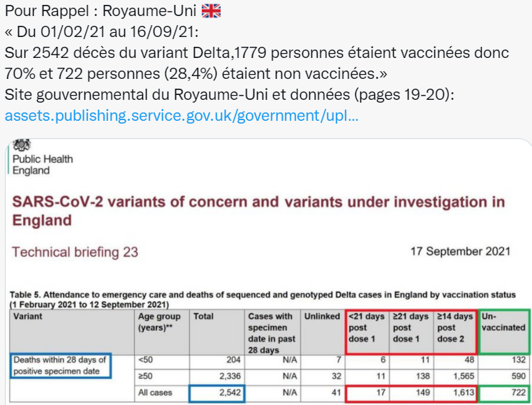The width and height of the screenshot is (532, 405).
Task: Click the 1,613 deaths cell
Action: point(456,393)
